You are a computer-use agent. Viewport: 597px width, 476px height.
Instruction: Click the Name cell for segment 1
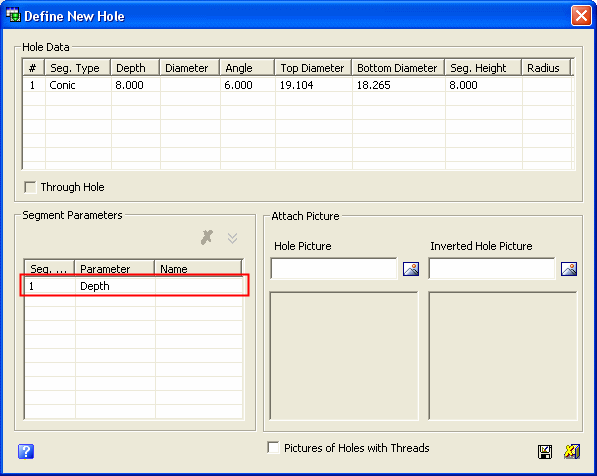click(x=199, y=286)
